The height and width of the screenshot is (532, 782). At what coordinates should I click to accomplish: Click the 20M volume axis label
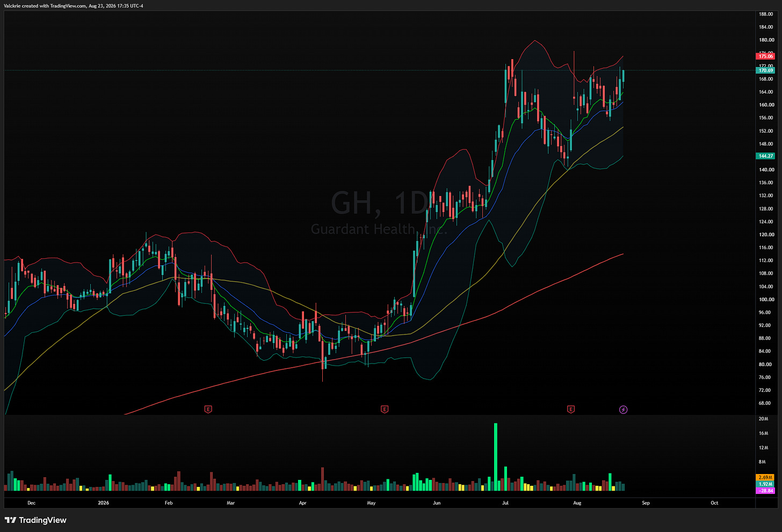pyautogui.click(x=763, y=419)
